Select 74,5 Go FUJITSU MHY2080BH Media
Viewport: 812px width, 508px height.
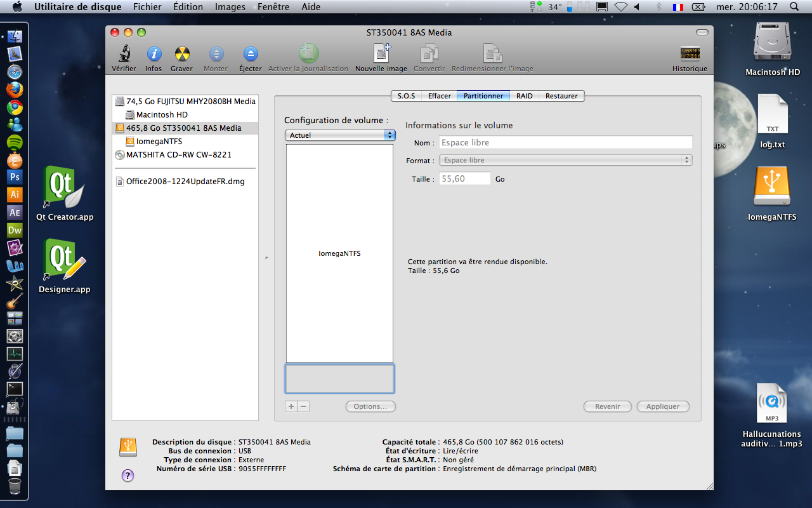coord(185,101)
